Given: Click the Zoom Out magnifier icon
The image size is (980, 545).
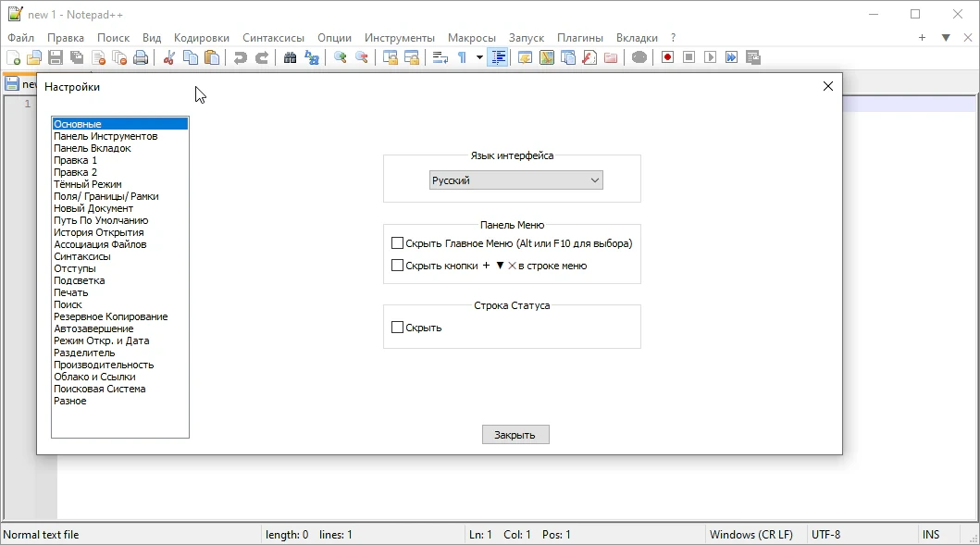Looking at the screenshot, I should (361, 57).
